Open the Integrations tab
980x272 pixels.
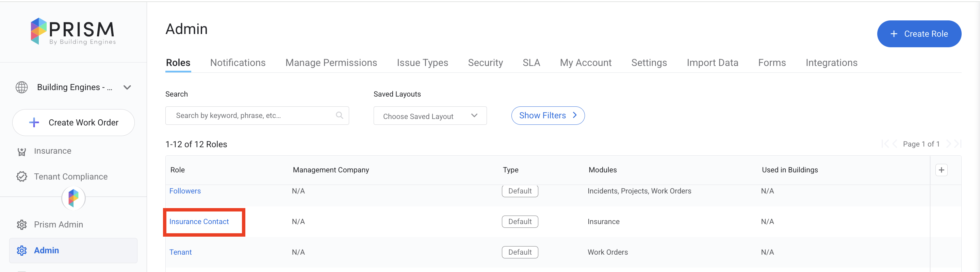pyautogui.click(x=831, y=63)
